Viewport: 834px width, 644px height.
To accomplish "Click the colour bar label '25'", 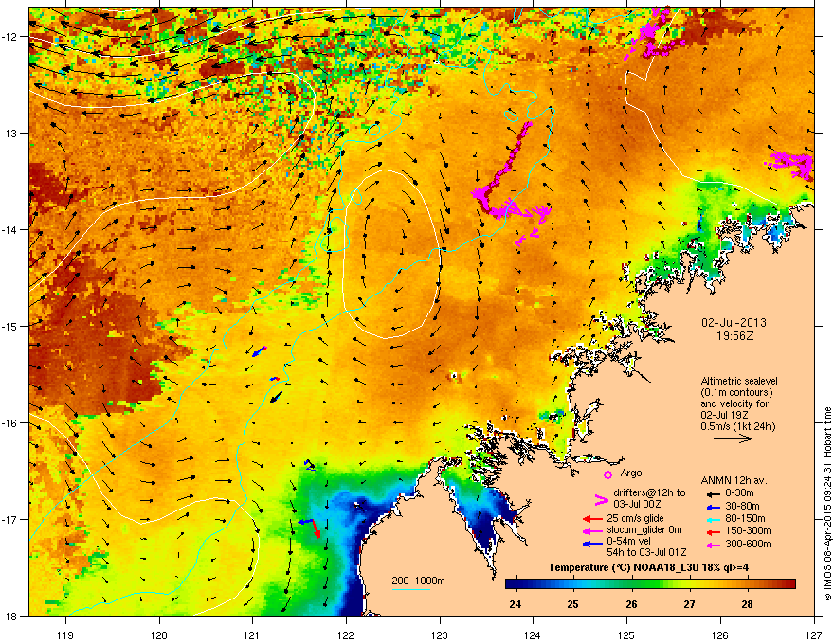I will pos(572,604).
